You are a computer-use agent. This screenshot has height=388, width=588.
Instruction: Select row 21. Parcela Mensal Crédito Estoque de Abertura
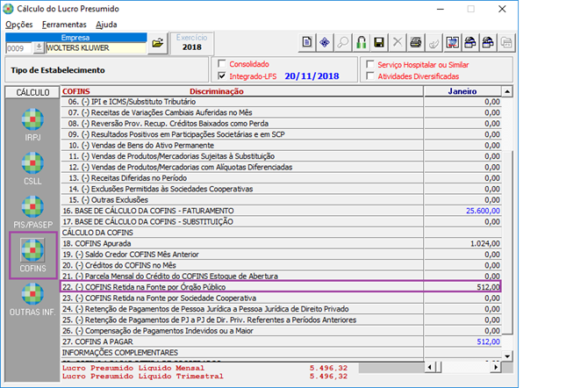coord(281,276)
